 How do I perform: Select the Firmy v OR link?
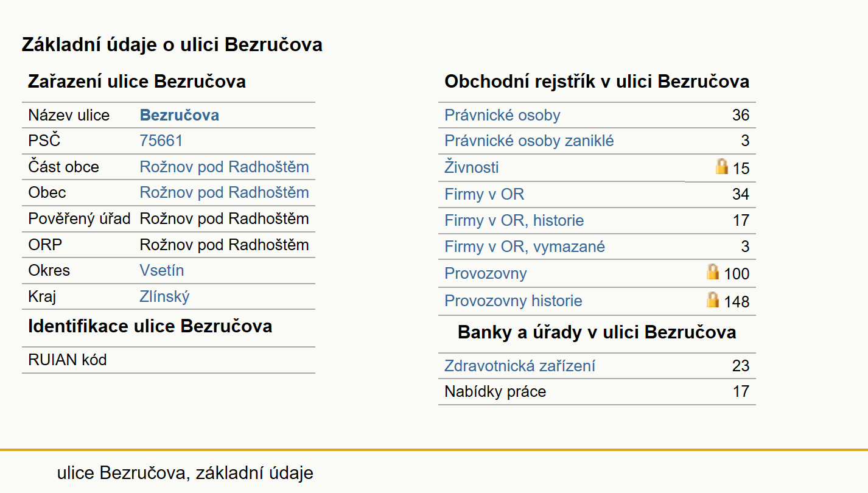[x=485, y=194]
